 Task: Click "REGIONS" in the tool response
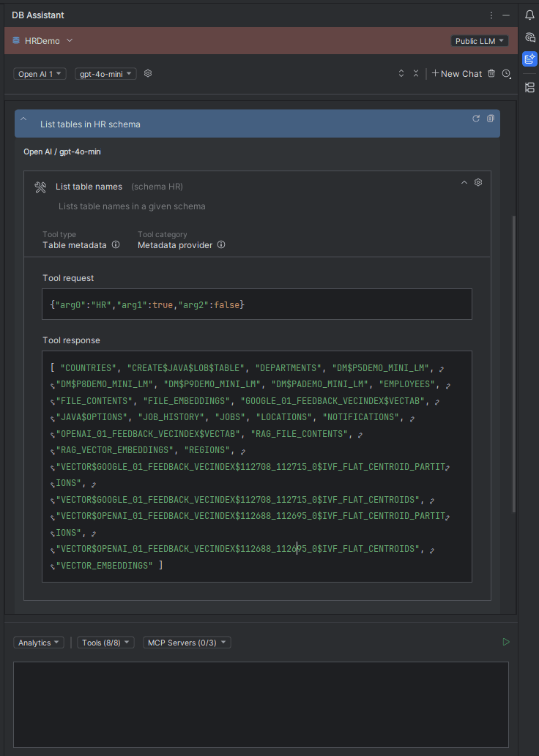coord(207,450)
